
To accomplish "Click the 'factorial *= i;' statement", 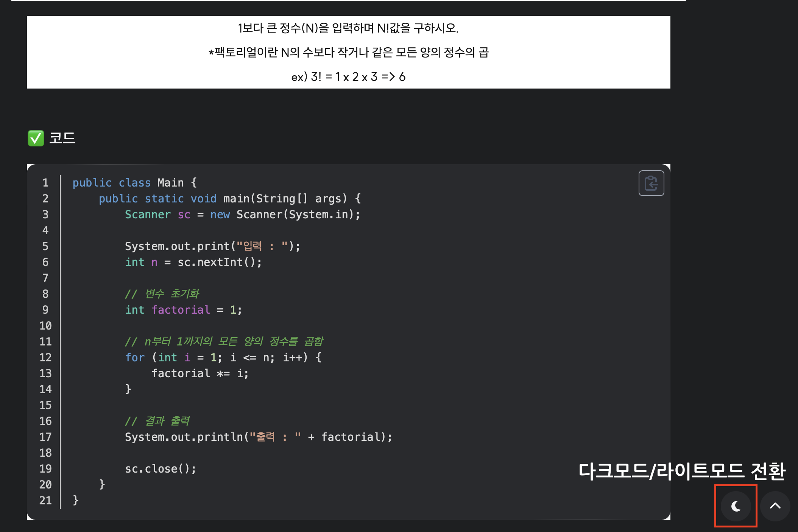I will click(x=200, y=373).
